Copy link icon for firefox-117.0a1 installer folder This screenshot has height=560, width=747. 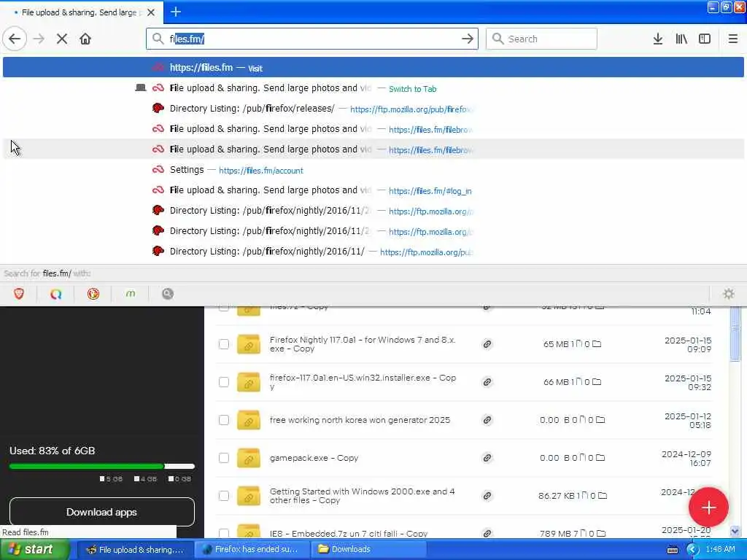tap(487, 382)
